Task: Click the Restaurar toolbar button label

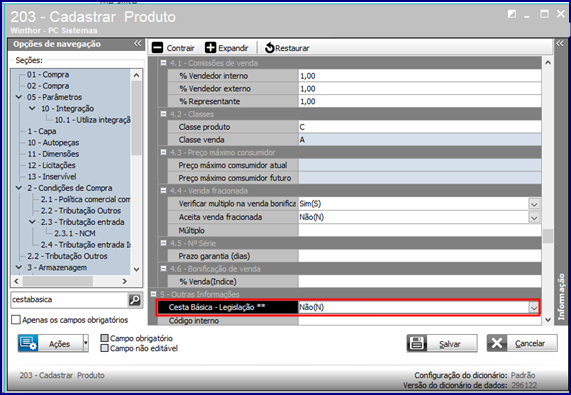Action: tap(292, 48)
